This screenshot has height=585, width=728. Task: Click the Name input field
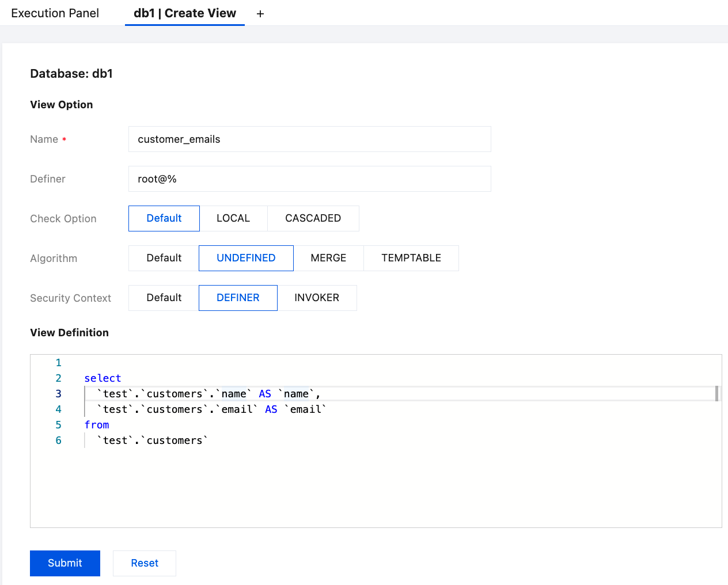coord(310,139)
